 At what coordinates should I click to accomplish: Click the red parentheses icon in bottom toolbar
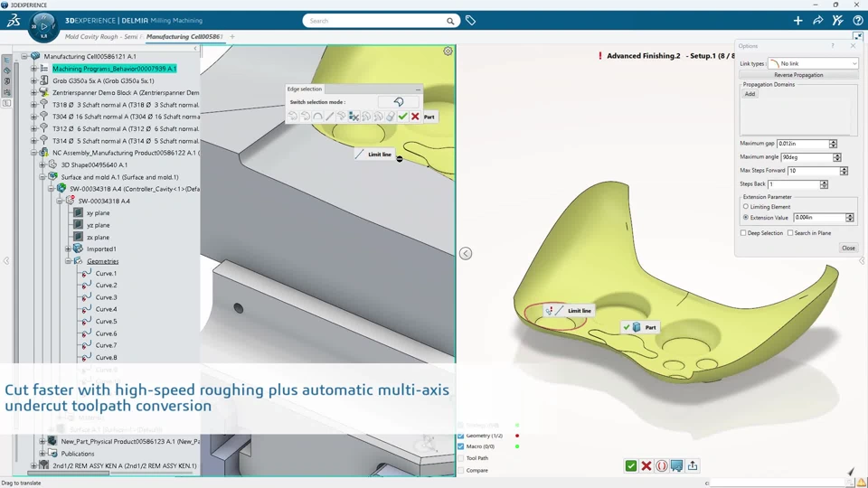(662, 466)
